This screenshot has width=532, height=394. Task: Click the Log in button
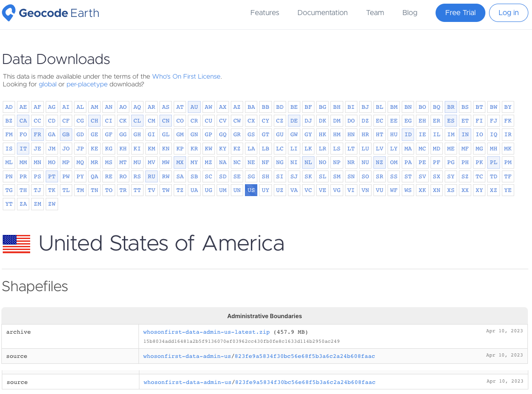pos(508,13)
